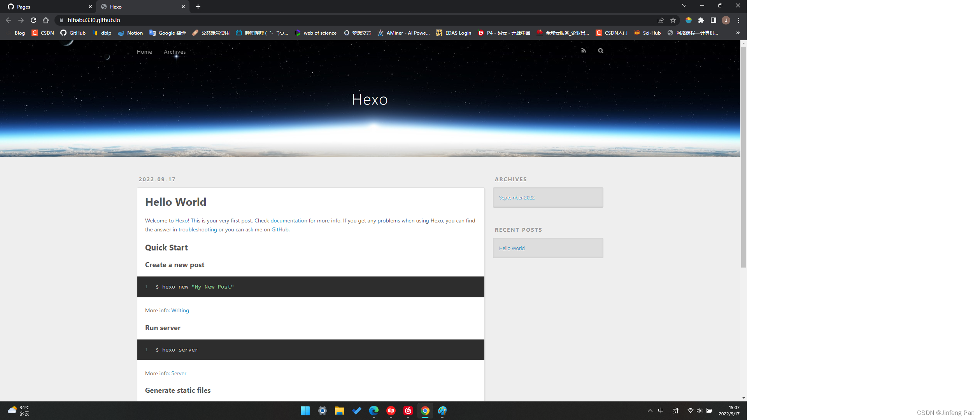Open Microsoft Edge from the taskbar
This screenshot has width=980, height=420.
[x=373, y=411]
